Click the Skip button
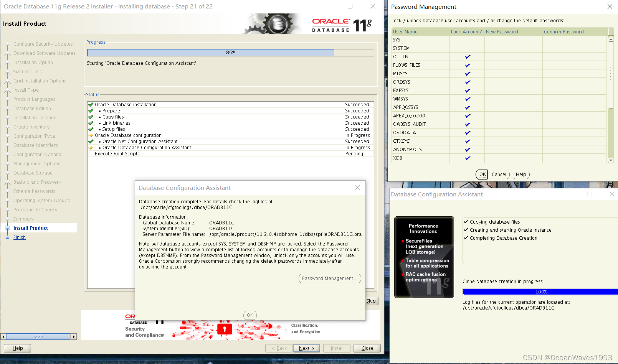The width and height of the screenshot is (618, 364). (371, 301)
